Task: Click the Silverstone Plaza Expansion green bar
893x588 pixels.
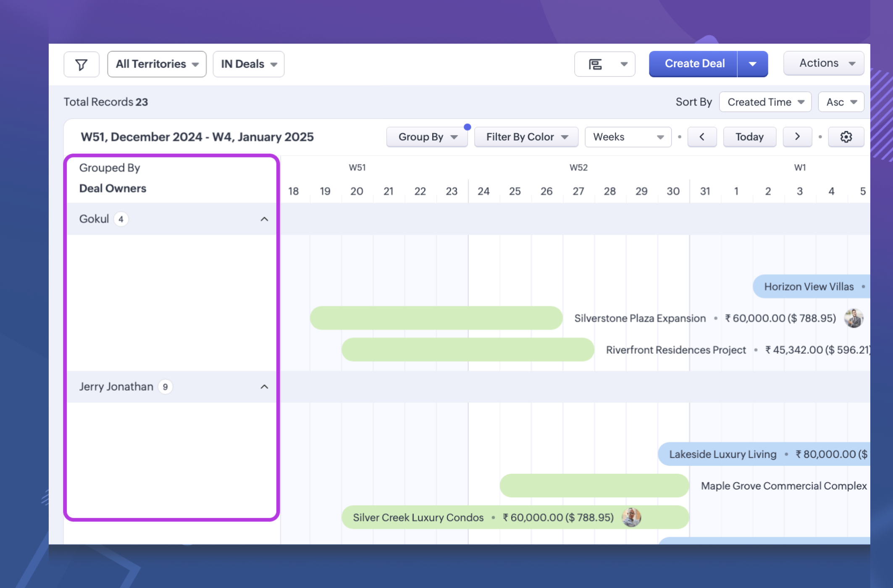Action: pyautogui.click(x=436, y=318)
